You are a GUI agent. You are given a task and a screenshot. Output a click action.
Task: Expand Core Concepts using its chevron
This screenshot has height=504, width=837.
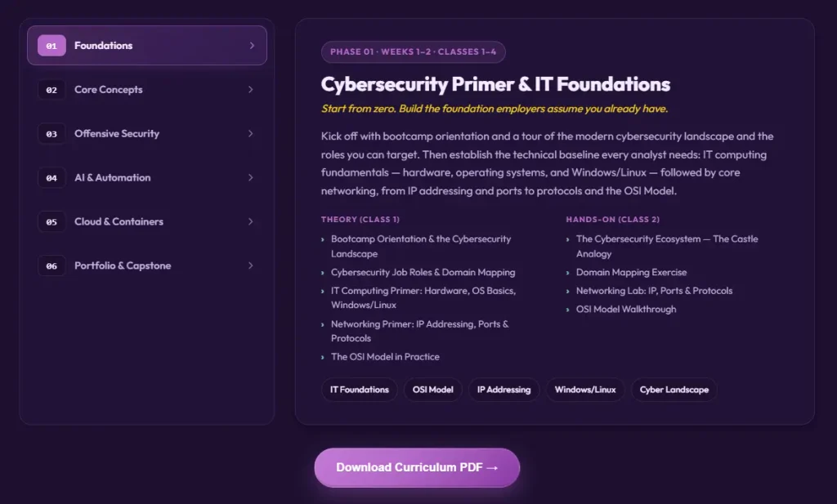pyautogui.click(x=251, y=90)
